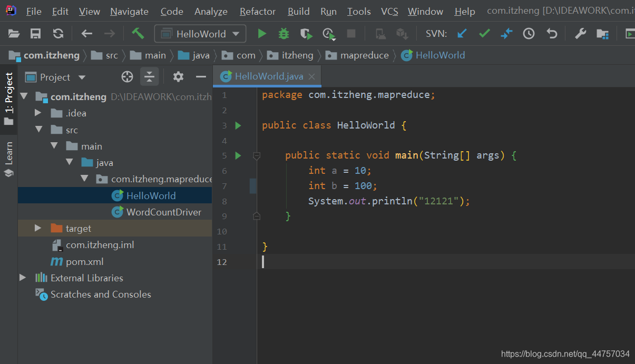Expand External Libraries node
The height and width of the screenshot is (364, 635).
click(x=23, y=278)
